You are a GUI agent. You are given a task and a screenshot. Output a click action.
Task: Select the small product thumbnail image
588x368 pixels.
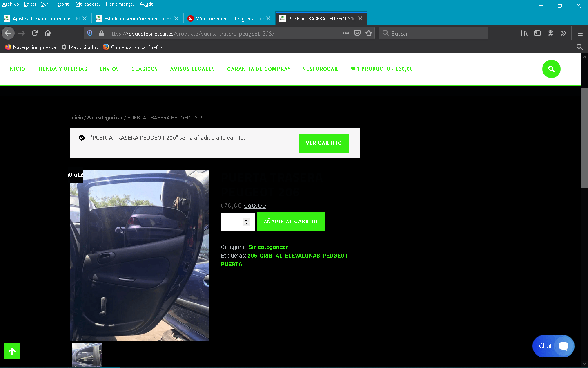(x=87, y=355)
